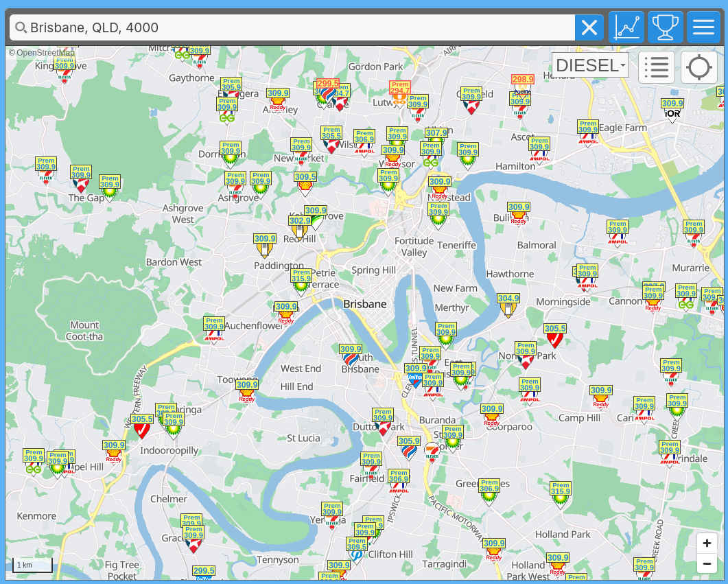Select the 309.9 marker in South Brisbane
Screen dimensions: 728x584
coord(350,356)
